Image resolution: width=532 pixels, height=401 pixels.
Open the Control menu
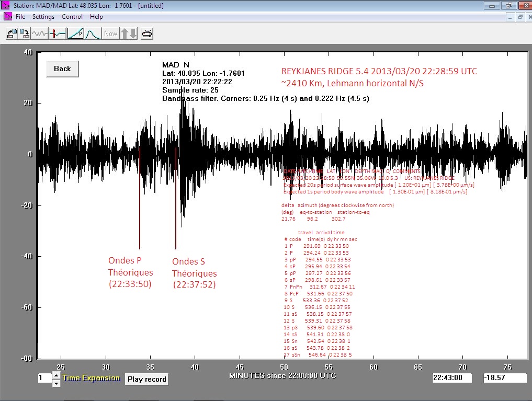(72, 17)
